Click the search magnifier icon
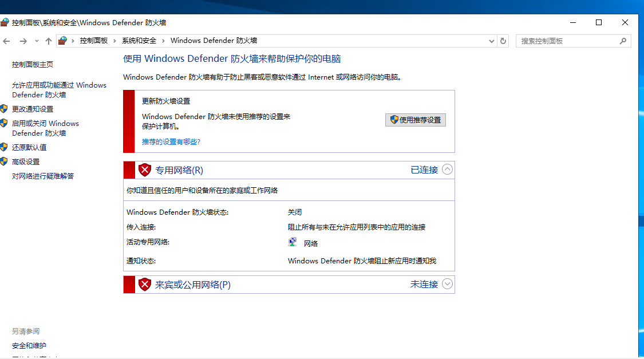Image resolution: width=644 pixels, height=359 pixels. pyautogui.click(x=623, y=41)
